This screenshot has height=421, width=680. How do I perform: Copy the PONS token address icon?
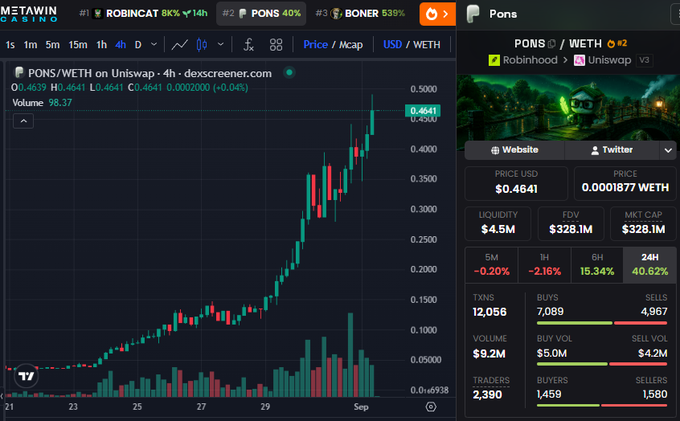pos(552,44)
